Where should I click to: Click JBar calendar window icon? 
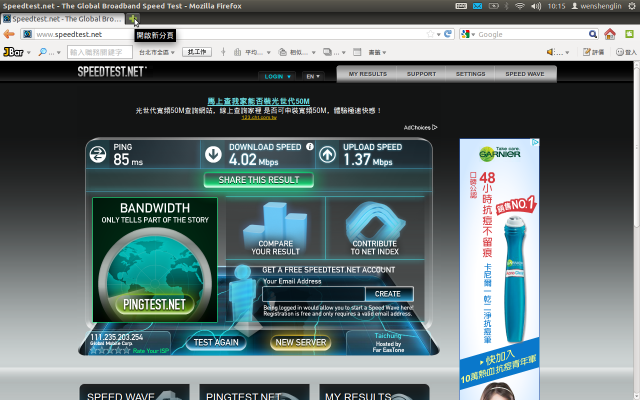357,52
